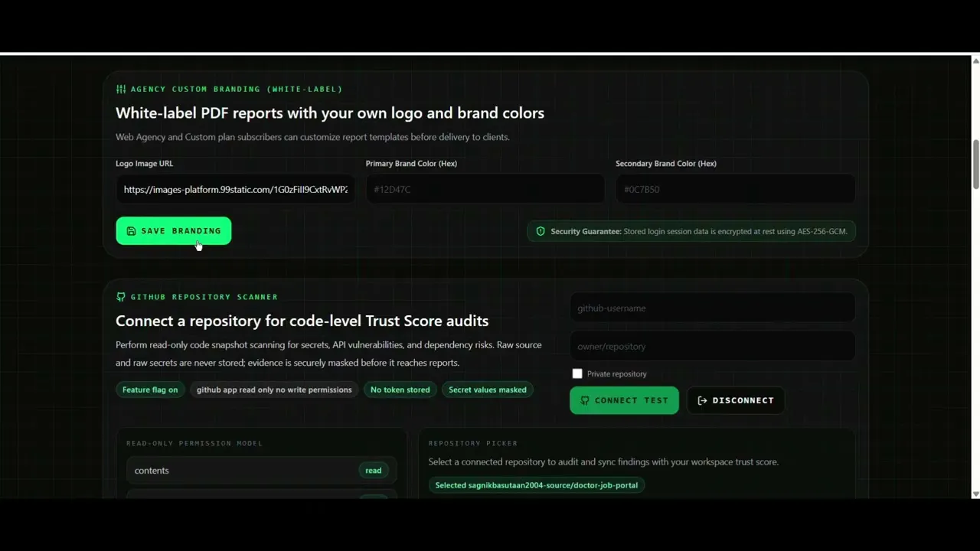Click the Feature flag on badge

(150, 390)
